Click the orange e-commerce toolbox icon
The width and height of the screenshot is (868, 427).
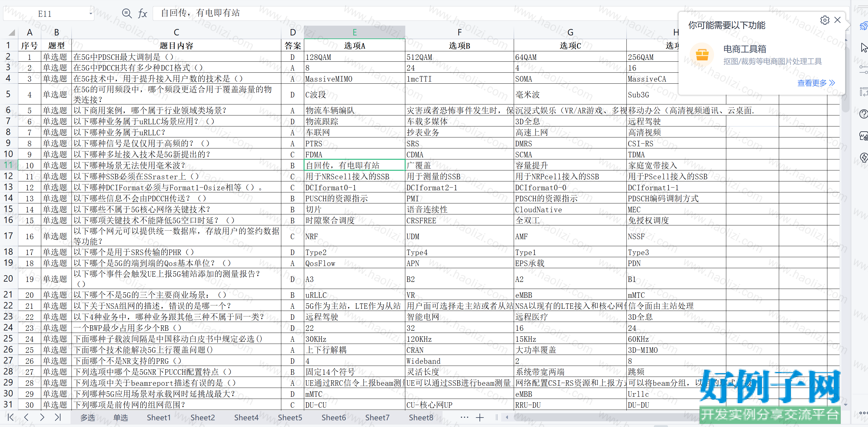(702, 54)
